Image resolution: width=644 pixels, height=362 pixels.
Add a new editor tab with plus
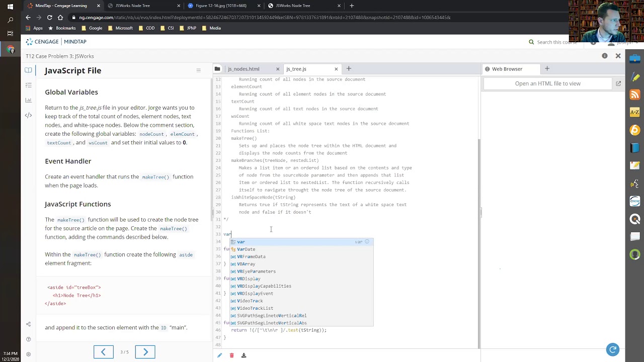coord(349,69)
